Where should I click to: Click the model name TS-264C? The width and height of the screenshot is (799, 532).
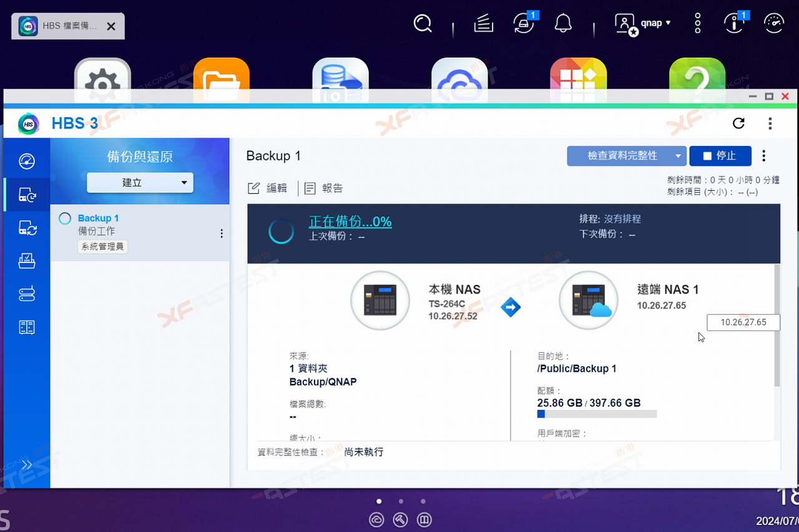click(x=446, y=304)
